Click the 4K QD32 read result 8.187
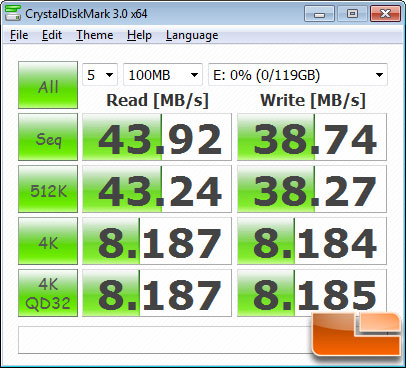This screenshot has height=368, width=406. click(157, 293)
